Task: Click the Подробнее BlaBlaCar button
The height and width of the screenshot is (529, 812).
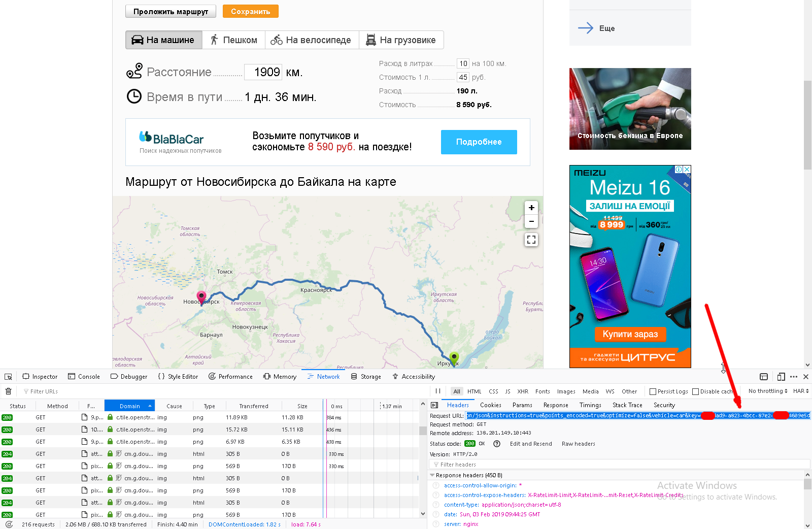Action: [479, 142]
